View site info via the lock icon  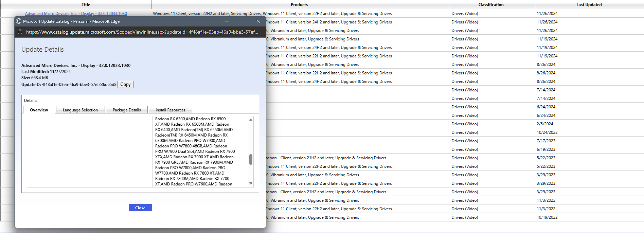point(20,32)
